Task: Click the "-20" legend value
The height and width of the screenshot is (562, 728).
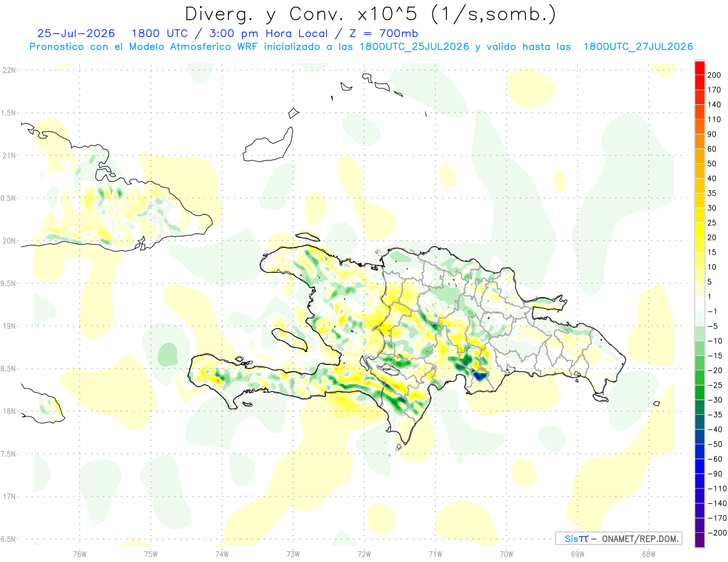Action: (715, 370)
